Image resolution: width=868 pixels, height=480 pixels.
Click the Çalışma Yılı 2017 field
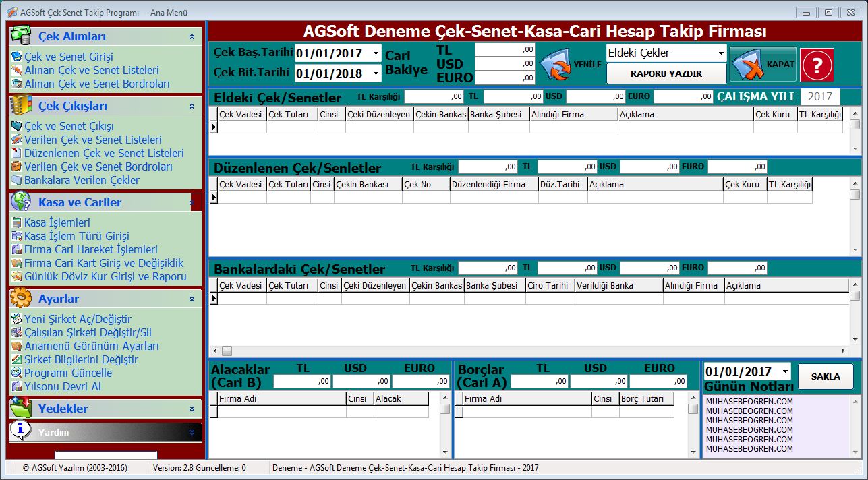point(820,97)
